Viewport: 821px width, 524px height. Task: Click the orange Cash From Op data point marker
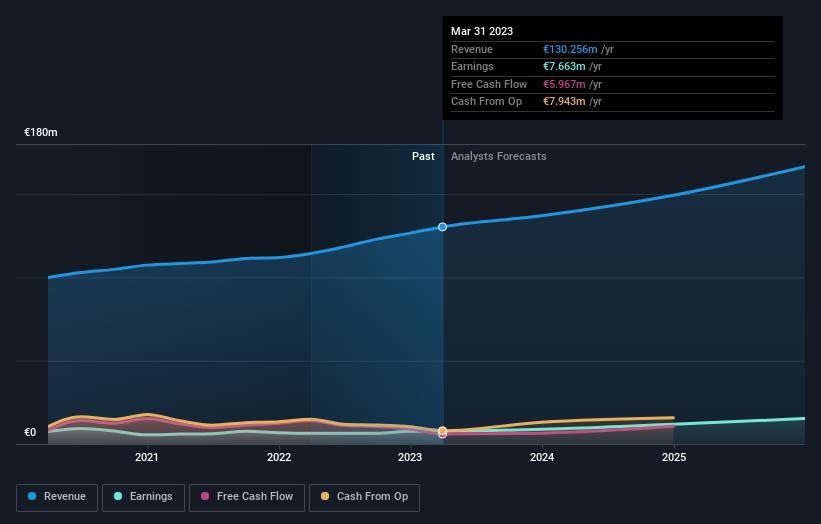click(x=442, y=430)
